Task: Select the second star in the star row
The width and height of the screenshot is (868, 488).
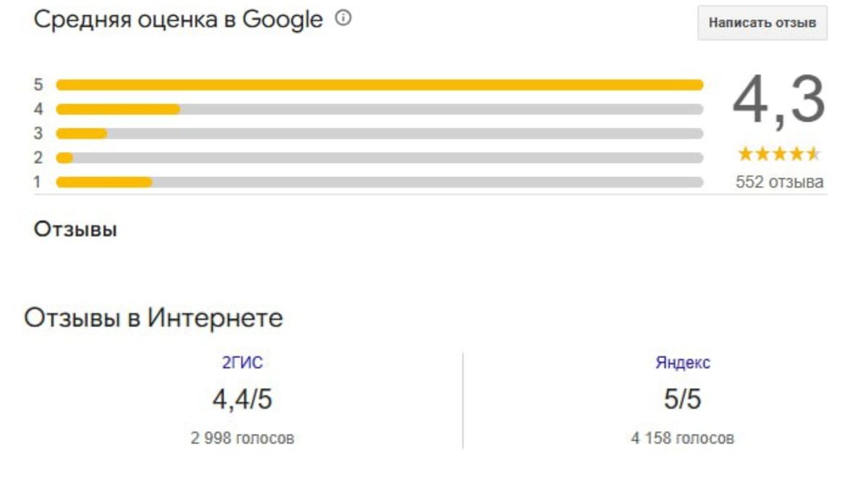Action: tap(763, 153)
